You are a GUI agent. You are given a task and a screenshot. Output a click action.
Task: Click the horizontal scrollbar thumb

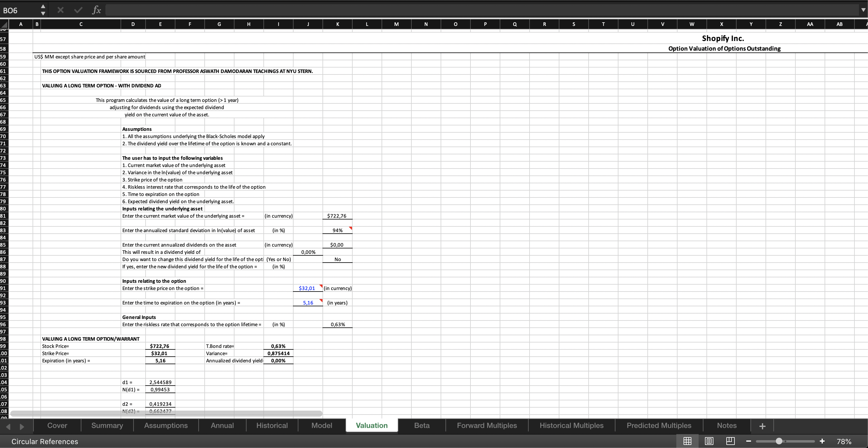pos(166,413)
